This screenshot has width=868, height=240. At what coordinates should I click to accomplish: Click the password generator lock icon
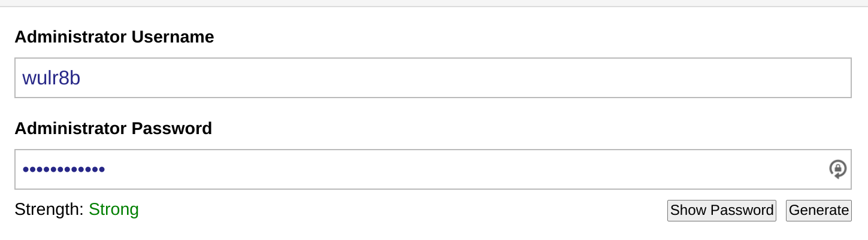(837, 169)
